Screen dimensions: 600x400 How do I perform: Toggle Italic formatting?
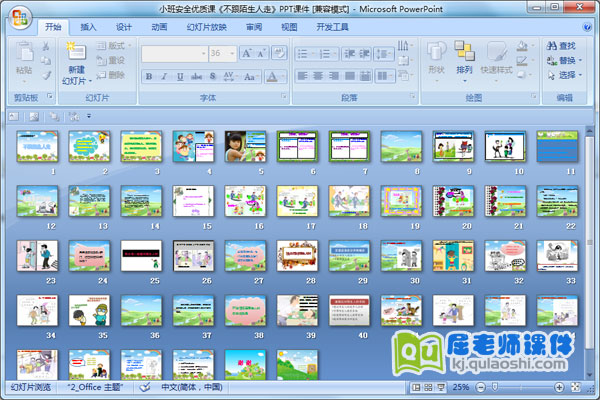pyautogui.click(x=164, y=76)
